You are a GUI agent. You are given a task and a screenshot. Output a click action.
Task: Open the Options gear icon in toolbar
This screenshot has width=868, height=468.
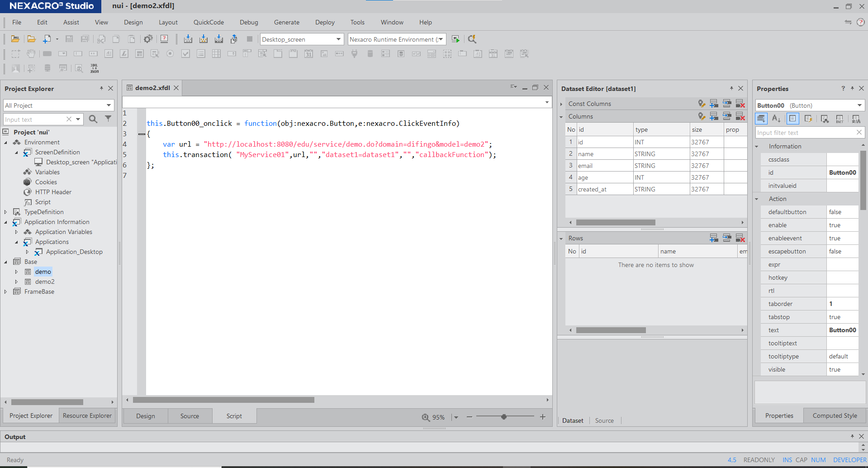tap(148, 39)
